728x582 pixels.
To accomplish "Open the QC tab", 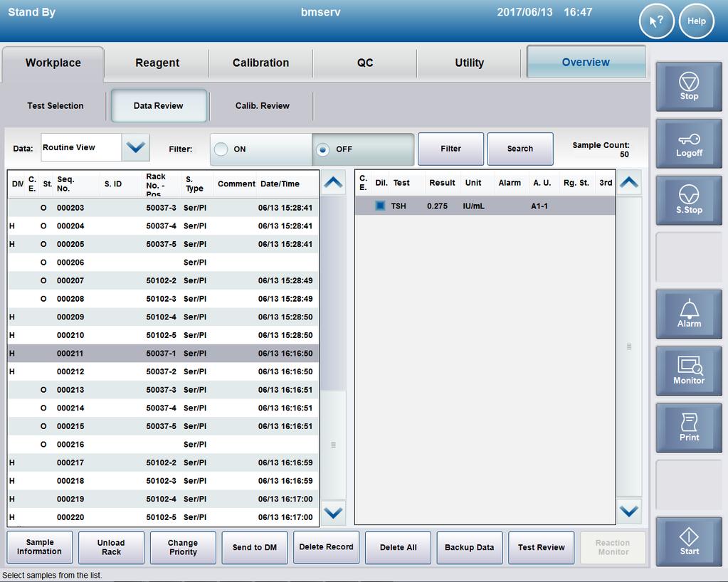I will [365, 63].
